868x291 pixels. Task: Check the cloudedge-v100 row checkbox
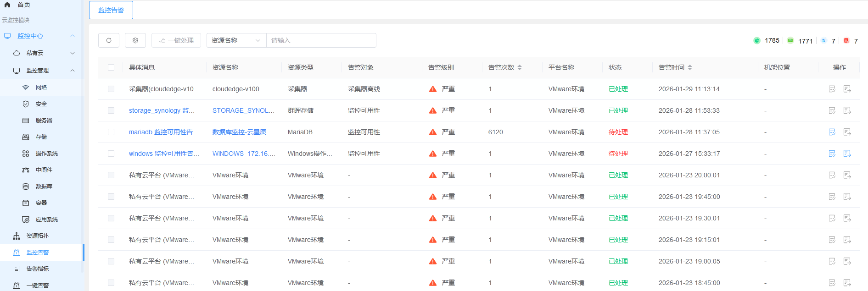111,89
